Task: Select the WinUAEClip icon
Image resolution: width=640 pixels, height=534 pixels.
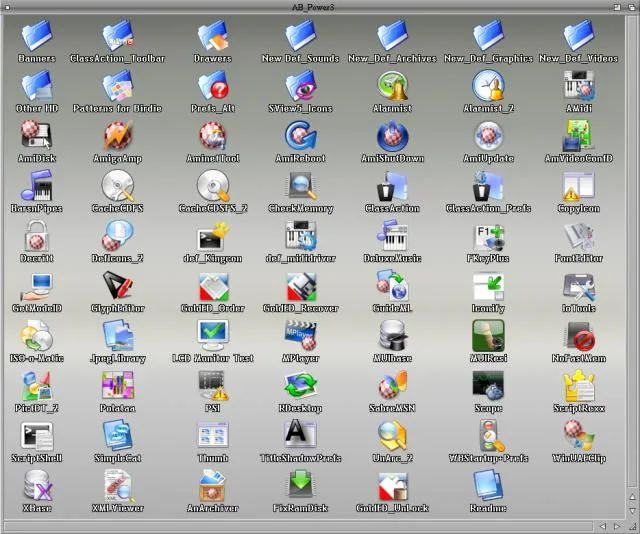Action: (580, 435)
